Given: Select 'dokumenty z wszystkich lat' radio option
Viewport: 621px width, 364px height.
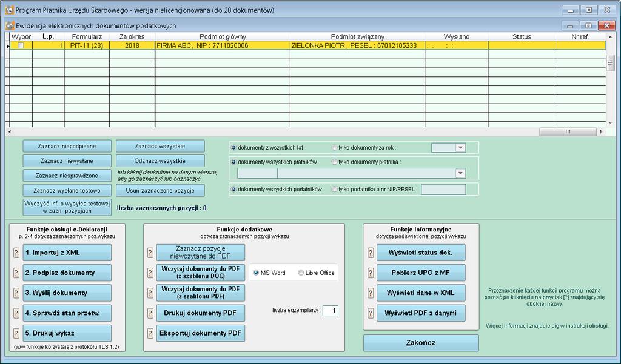Looking at the screenshot, I should (233, 148).
